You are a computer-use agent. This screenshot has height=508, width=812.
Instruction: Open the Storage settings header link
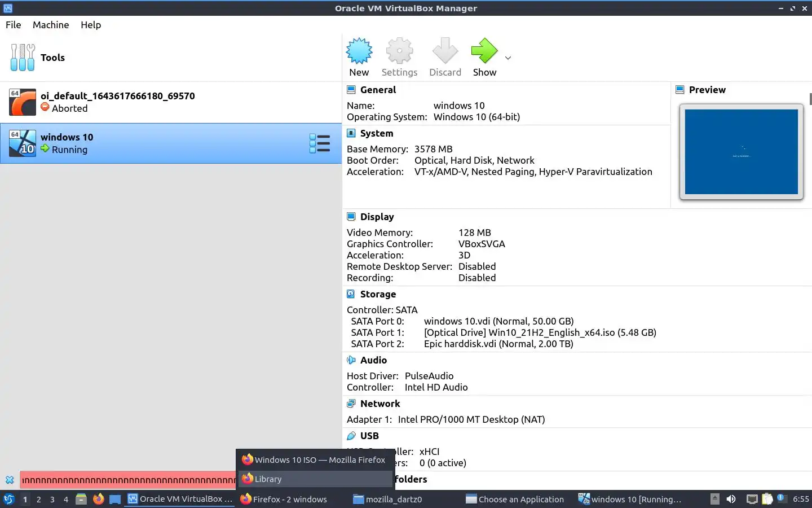378,294
